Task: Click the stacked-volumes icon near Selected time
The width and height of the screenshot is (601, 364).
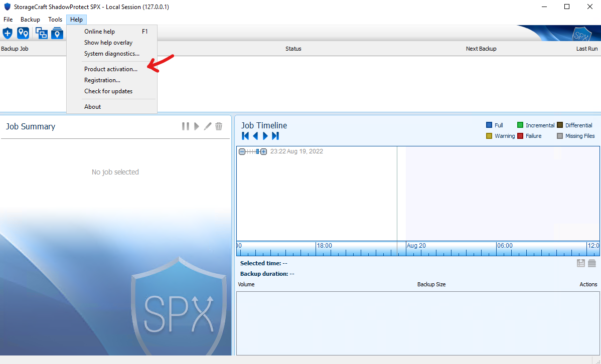Action: [x=592, y=263]
